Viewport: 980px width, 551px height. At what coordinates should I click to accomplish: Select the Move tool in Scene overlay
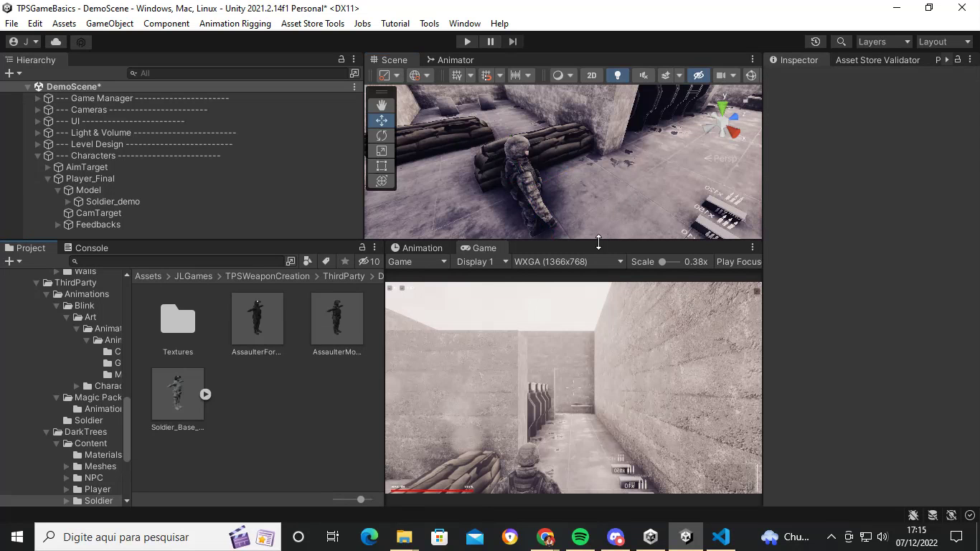coord(382,121)
